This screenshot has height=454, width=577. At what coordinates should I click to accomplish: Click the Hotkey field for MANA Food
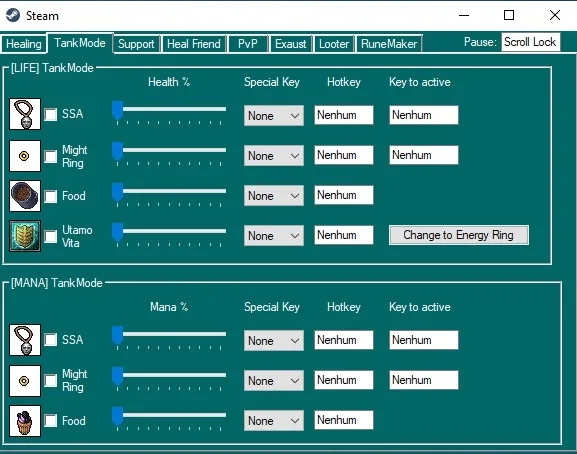pos(344,420)
